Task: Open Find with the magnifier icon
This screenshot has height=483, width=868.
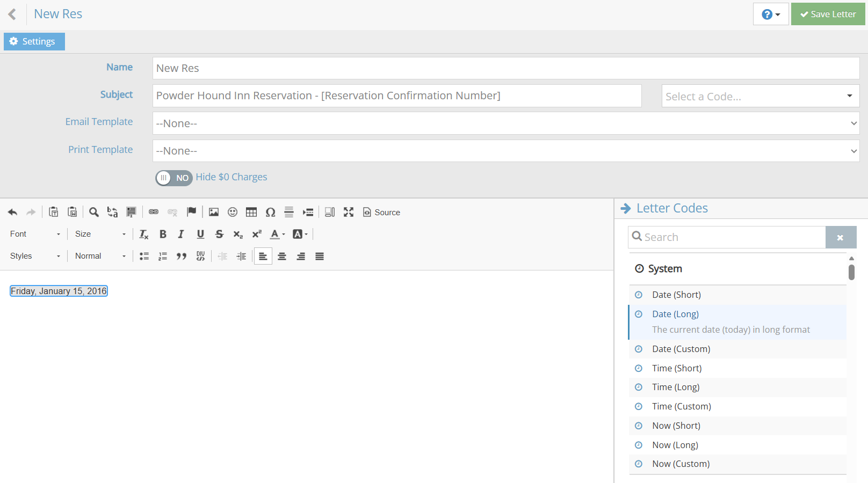Action: [x=94, y=213]
